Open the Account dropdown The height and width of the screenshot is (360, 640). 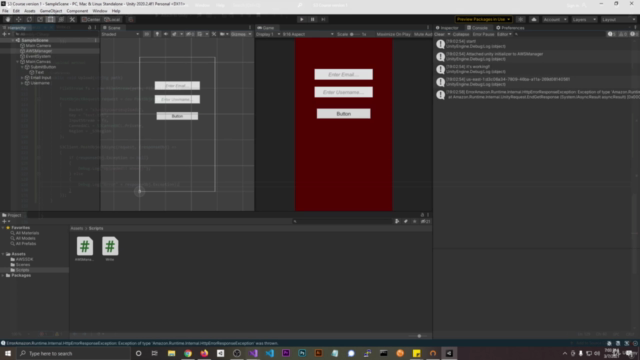(555, 19)
